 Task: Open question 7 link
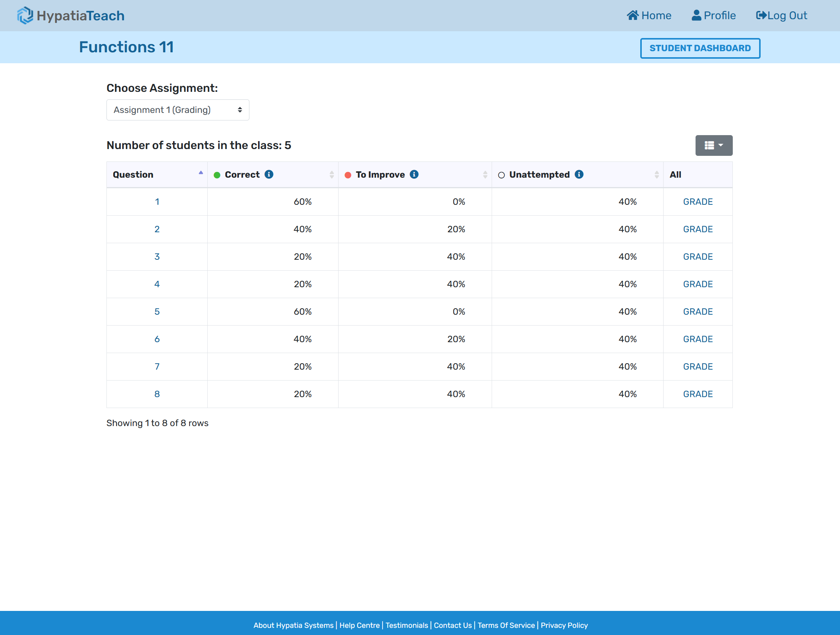click(157, 367)
